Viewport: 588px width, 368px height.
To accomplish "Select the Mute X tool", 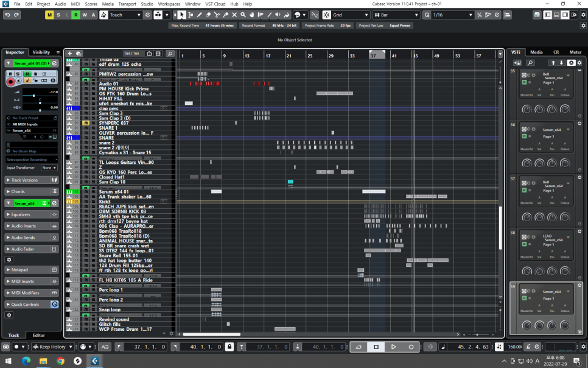I will point(234,15).
